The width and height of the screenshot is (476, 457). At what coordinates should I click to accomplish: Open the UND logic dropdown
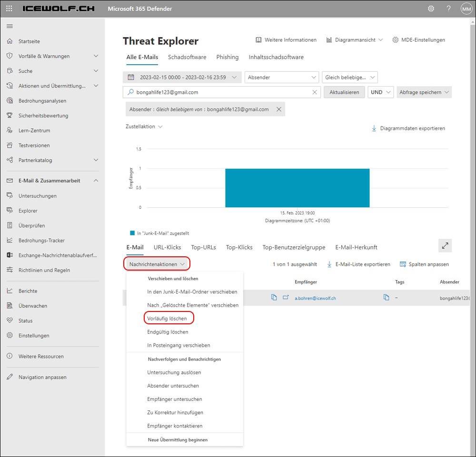(380, 92)
